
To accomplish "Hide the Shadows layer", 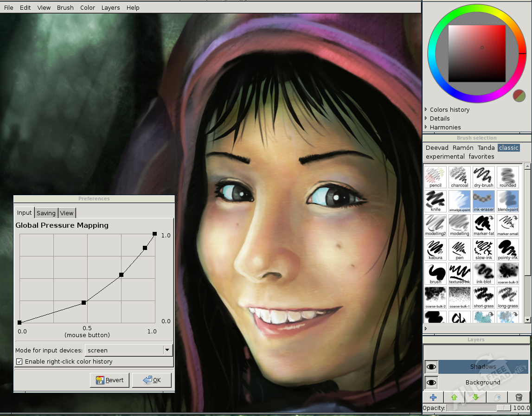I will pyautogui.click(x=431, y=366).
